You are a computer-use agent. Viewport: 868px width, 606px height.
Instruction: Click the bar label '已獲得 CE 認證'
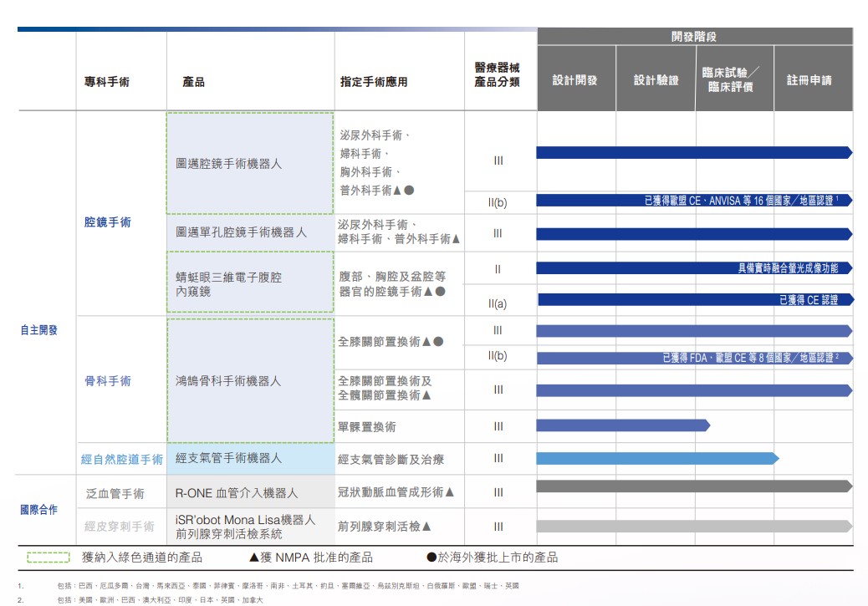coord(809,300)
